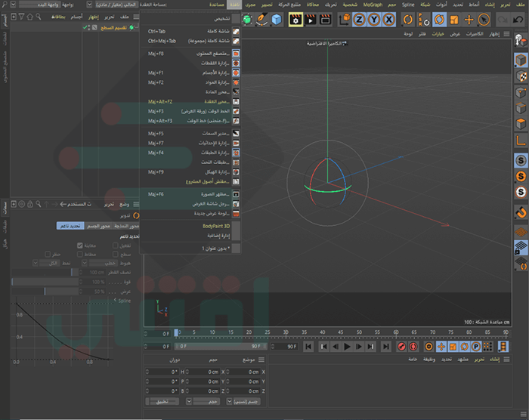
Task: Open the MoGraph menu
Action: (x=373, y=5)
